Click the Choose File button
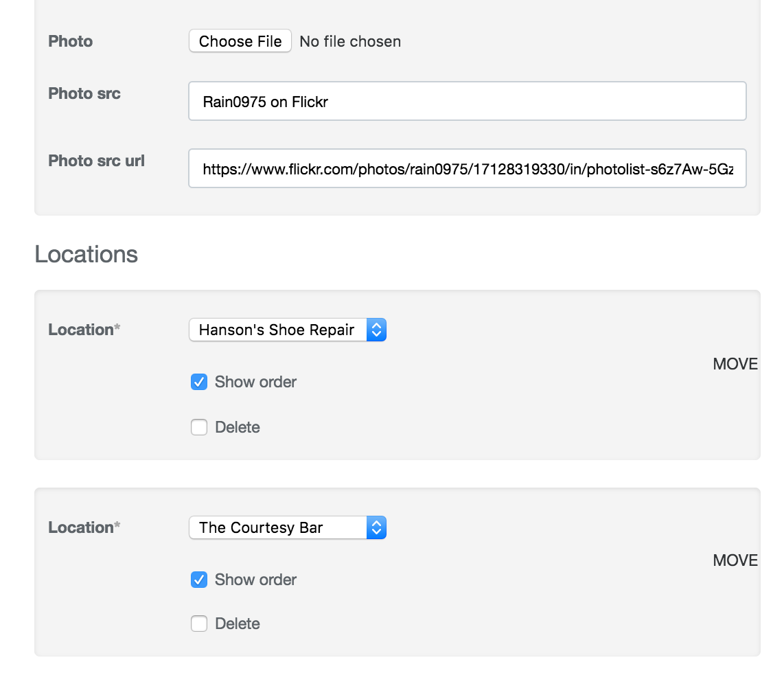This screenshot has height=684, width=784. click(240, 41)
